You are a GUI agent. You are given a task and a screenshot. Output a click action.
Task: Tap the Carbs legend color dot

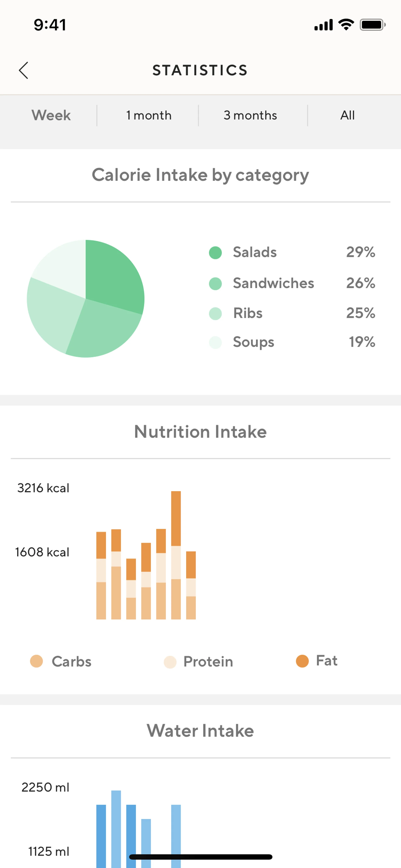click(x=36, y=661)
